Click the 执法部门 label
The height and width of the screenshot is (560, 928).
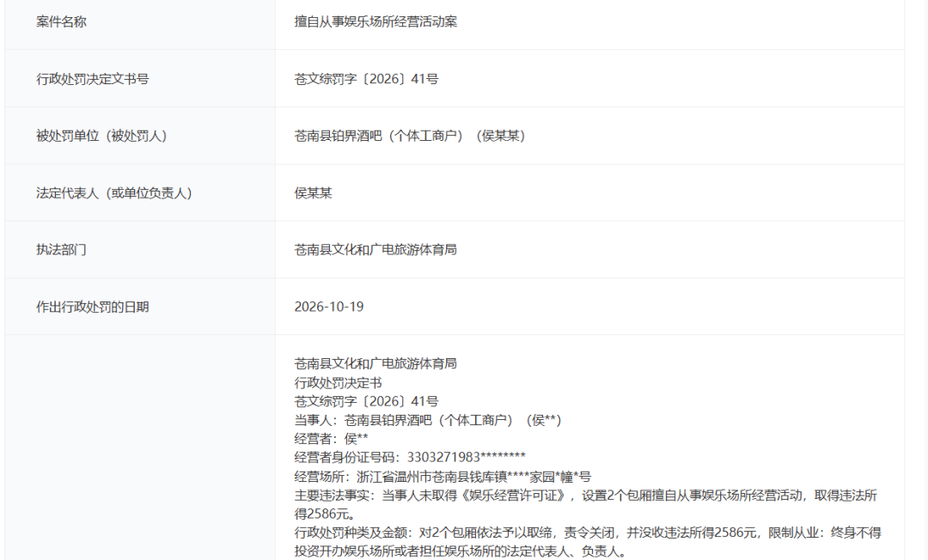[x=61, y=250]
